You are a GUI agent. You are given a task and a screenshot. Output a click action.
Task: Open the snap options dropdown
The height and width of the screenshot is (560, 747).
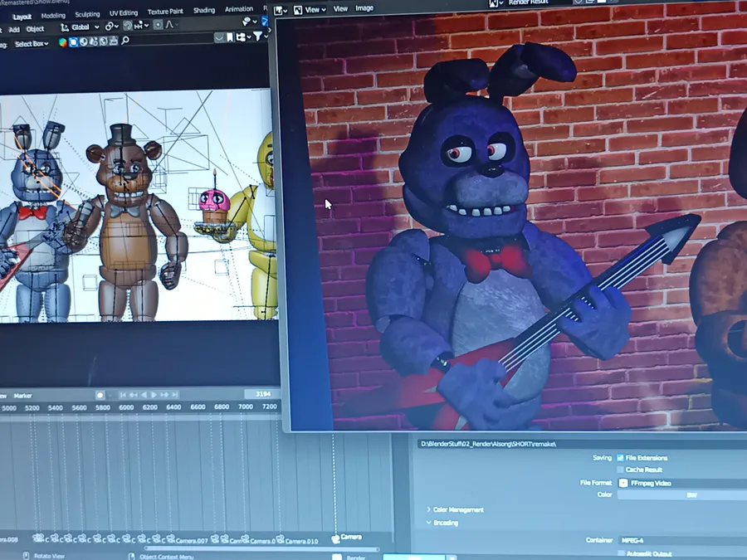point(141,25)
